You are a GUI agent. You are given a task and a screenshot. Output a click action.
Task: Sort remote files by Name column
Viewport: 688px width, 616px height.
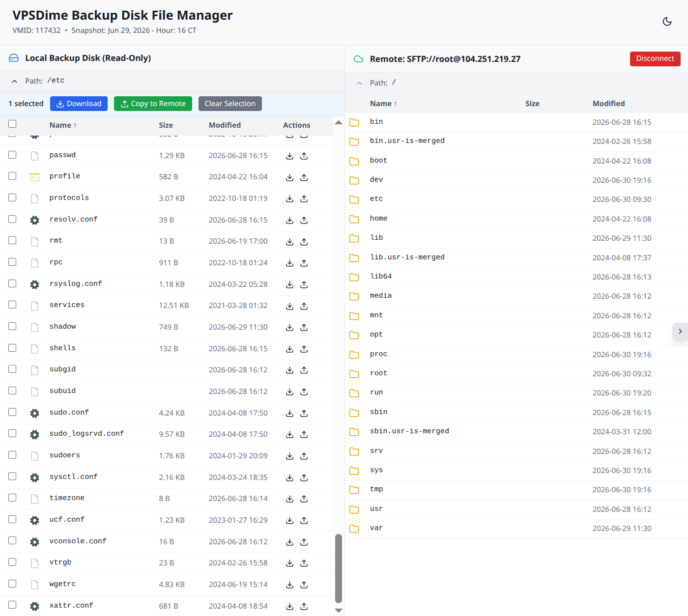[383, 104]
